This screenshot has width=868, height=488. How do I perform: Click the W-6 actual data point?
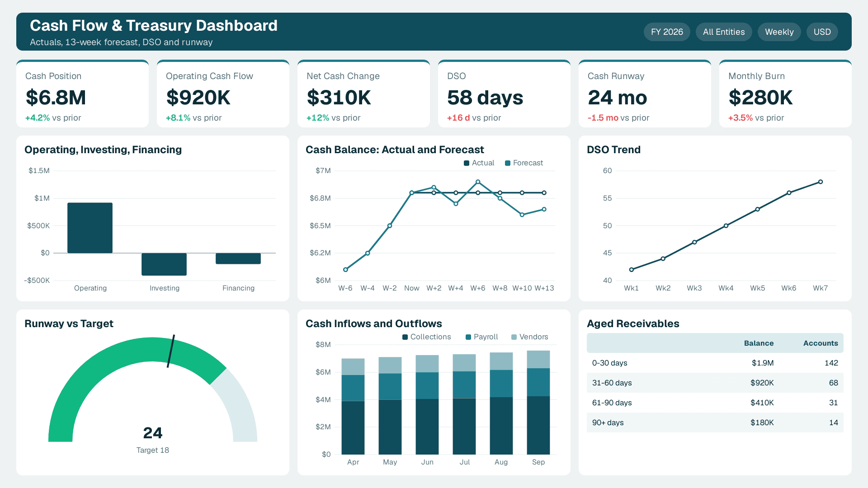345,270
